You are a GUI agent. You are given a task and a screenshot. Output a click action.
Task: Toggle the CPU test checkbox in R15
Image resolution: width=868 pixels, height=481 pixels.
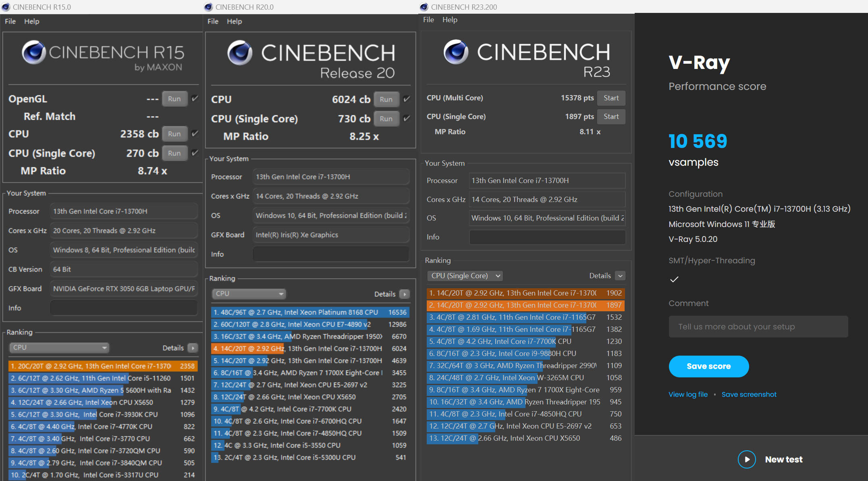click(195, 133)
